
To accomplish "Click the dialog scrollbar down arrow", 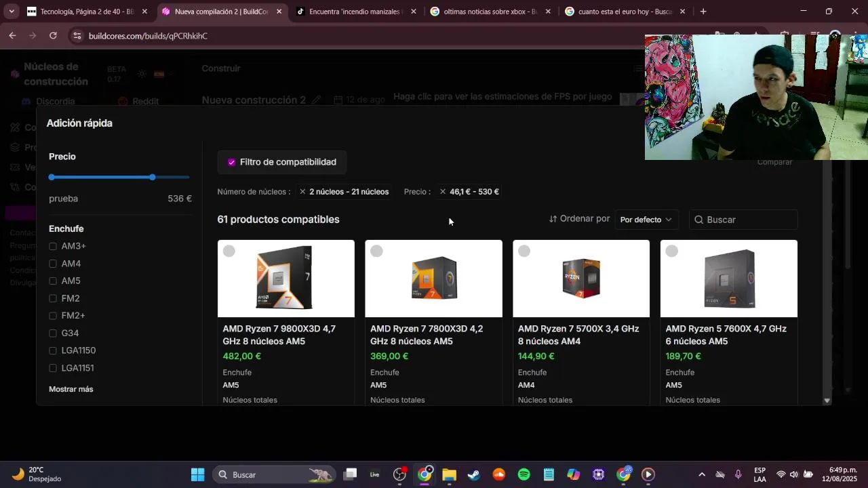I will coord(827,401).
